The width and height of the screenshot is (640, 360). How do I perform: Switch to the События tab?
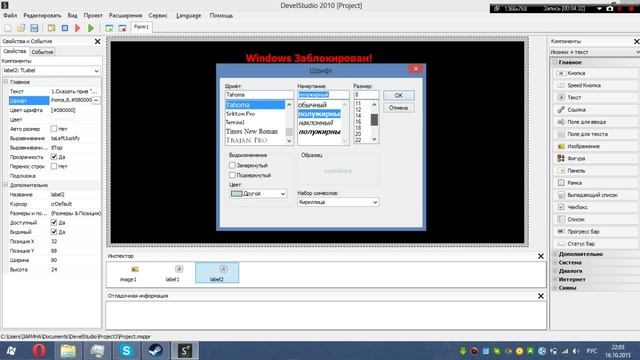click(x=42, y=52)
